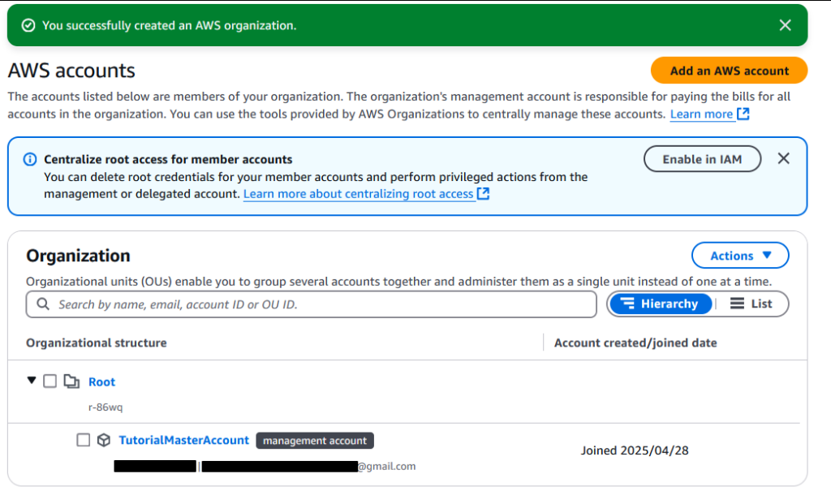Click external link icon after centralizing root access
Image resolution: width=831 pixels, height=504 pixels.
click(483, 194)
